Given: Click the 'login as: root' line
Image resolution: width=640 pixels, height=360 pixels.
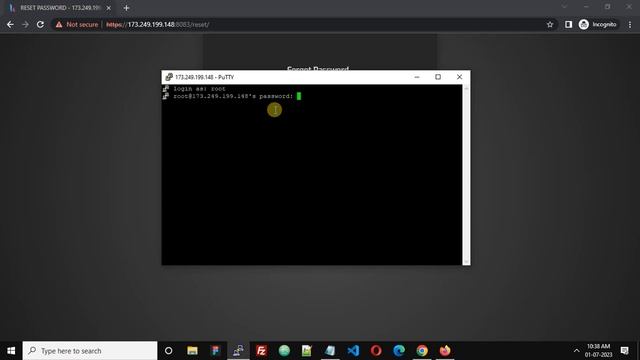Looking at the screenshot, I should [199, 89].
